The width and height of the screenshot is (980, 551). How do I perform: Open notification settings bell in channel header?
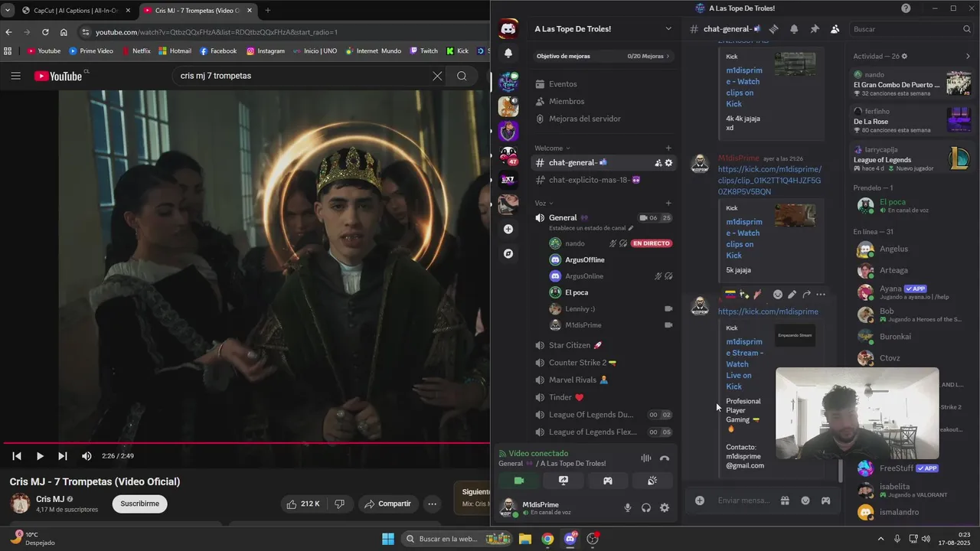point(794,29)
